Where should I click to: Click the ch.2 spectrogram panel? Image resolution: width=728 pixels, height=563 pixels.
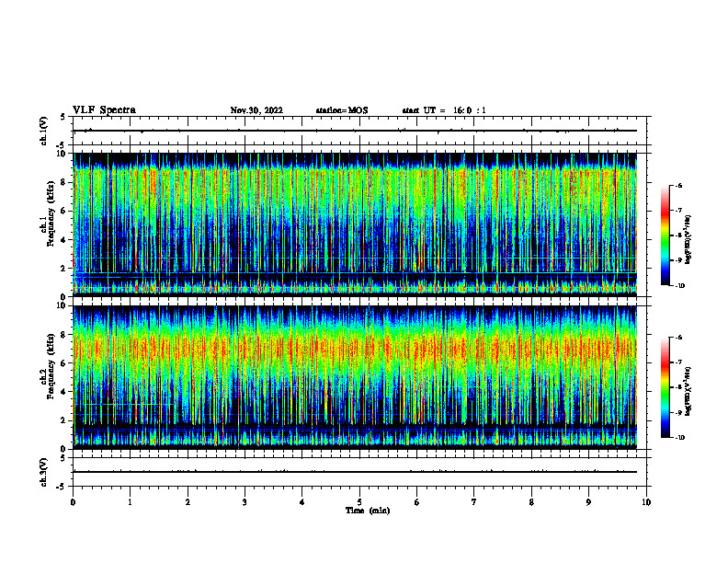[x=355, y=377]
